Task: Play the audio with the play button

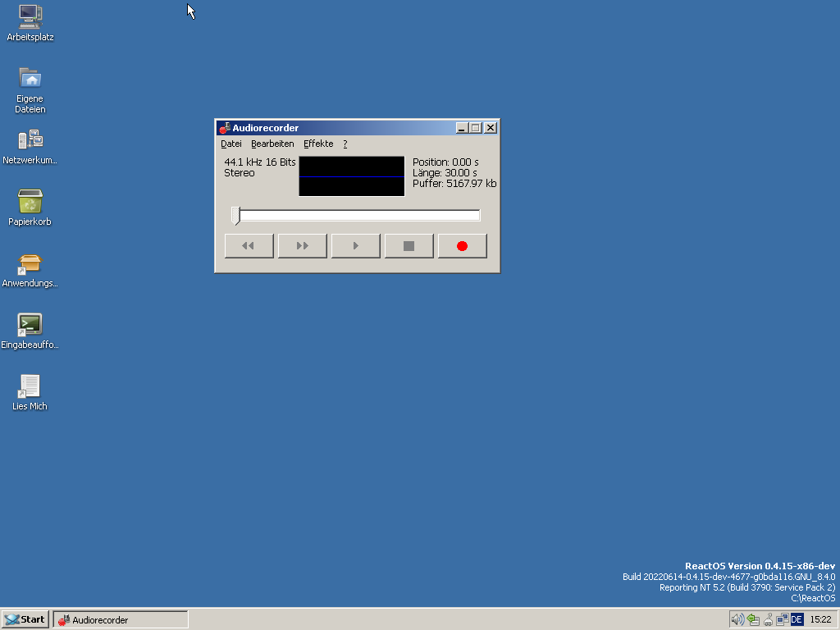Action: pyautogui.click(x=356, y=246)
